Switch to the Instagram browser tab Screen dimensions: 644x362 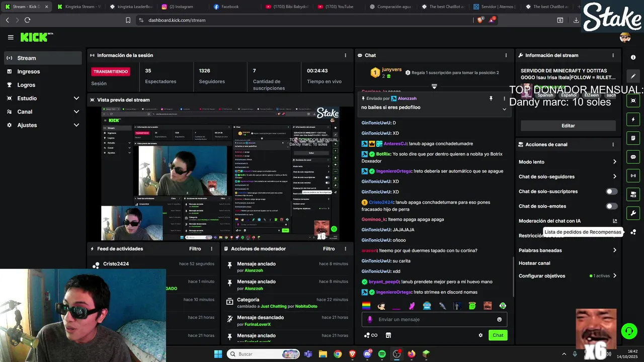click(182, 7)
